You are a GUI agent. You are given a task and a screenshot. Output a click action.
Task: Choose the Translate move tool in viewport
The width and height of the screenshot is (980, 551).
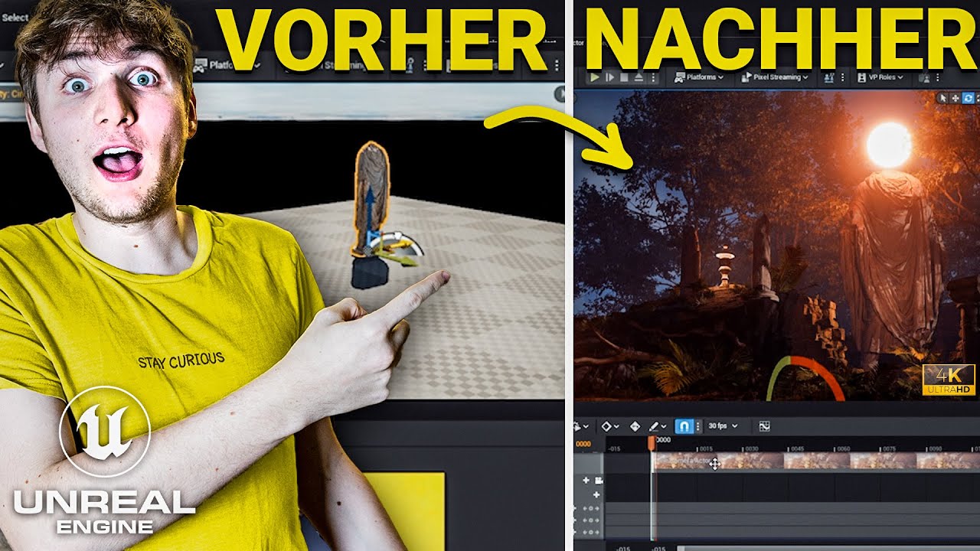[x=955, y=98]
